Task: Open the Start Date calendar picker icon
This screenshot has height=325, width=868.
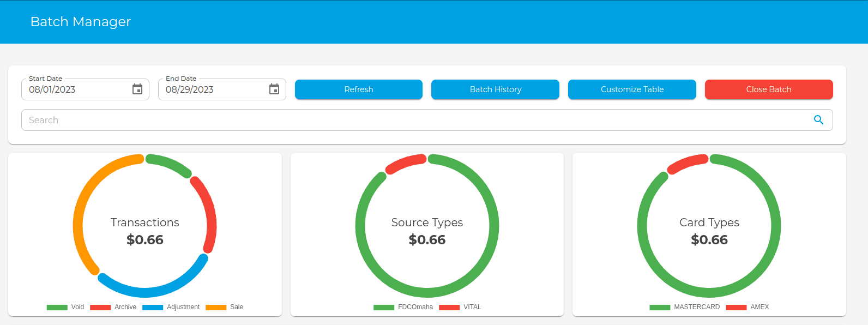Action: pos(137,89)
